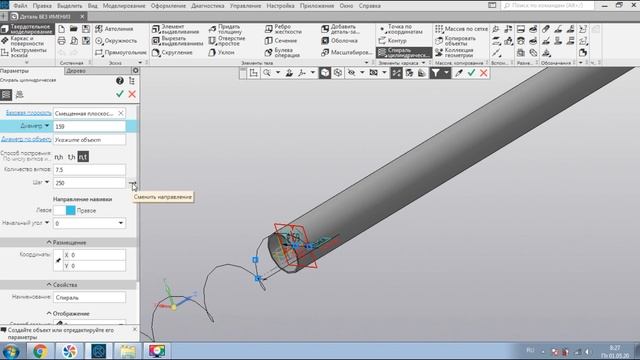
Task: Click the Диаметр value field 159
Action: click(x=89, y=127)
